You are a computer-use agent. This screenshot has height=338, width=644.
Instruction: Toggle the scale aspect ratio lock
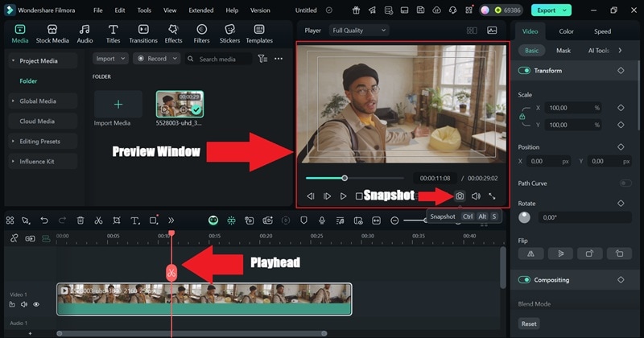click(522, 117)
